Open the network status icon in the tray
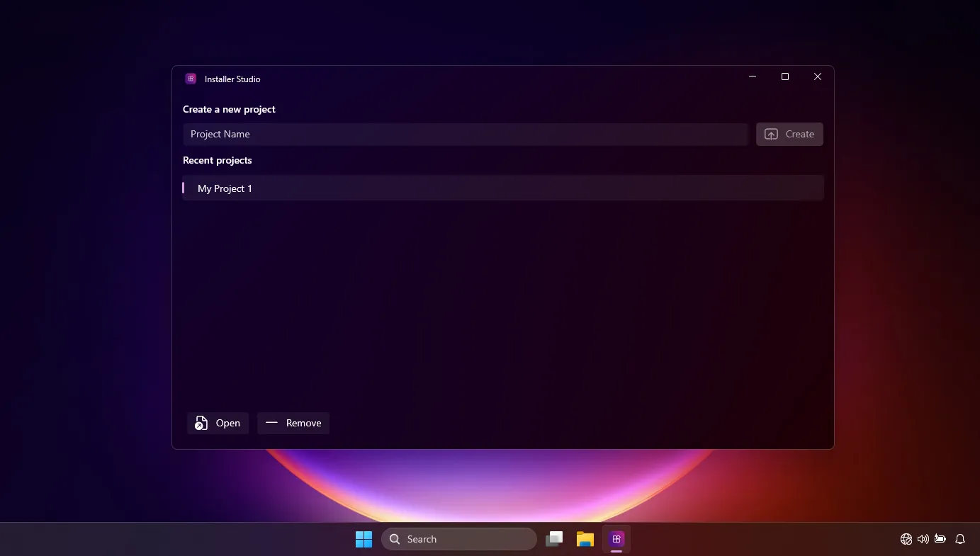980x556 pixels. pos(906,539)
